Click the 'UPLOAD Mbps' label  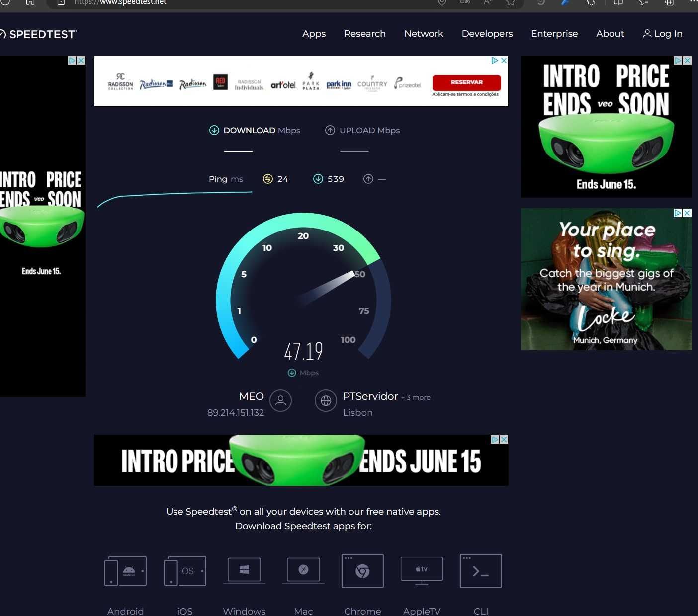coord(369,130)
